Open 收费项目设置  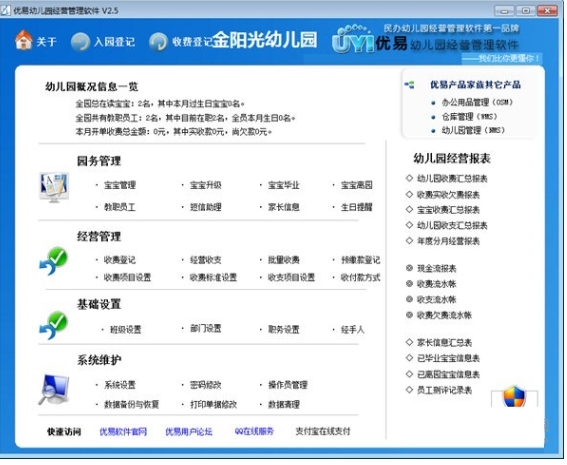127,277
